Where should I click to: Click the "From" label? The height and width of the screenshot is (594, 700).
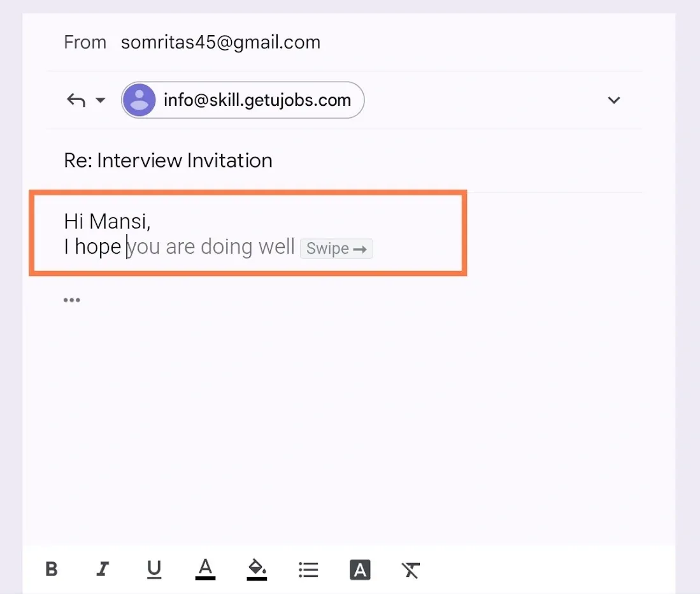tap(85, 43)
